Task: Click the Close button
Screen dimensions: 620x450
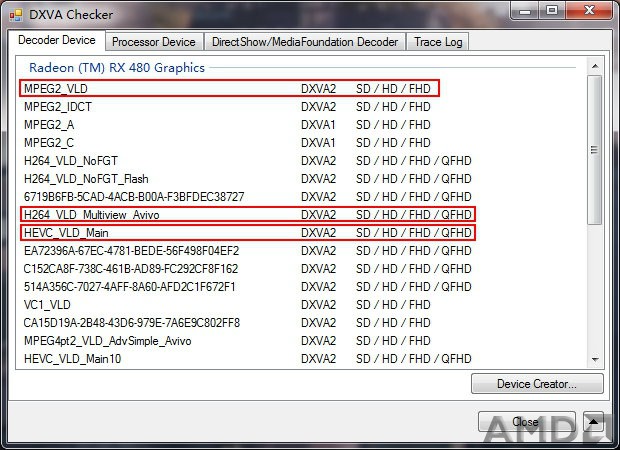Action: (x=527, y=422)
